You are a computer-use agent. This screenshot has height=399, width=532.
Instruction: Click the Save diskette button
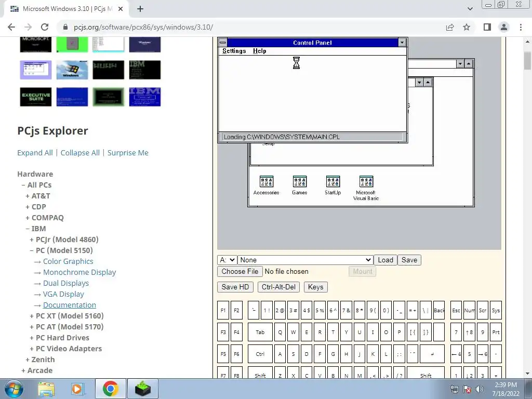pos(409,260)
